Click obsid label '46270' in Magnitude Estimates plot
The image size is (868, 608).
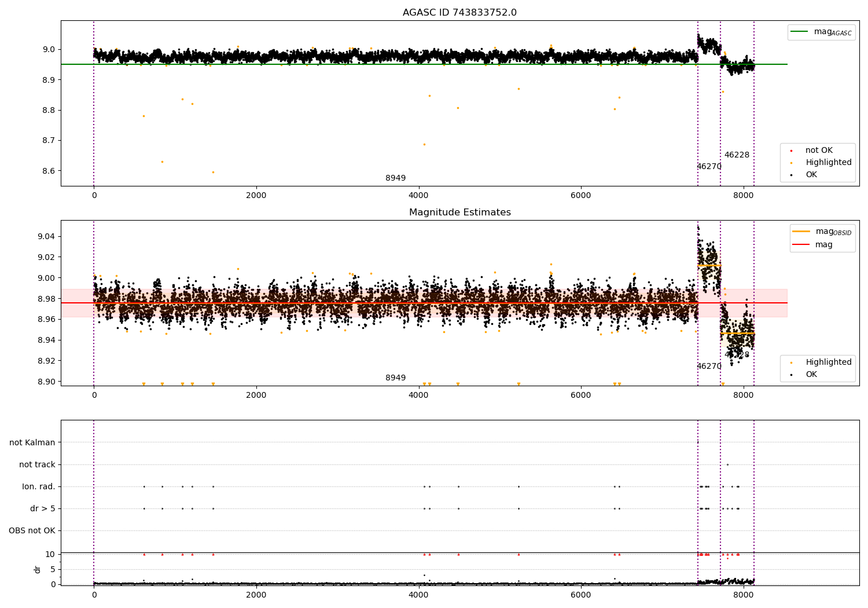coord(709,367)
